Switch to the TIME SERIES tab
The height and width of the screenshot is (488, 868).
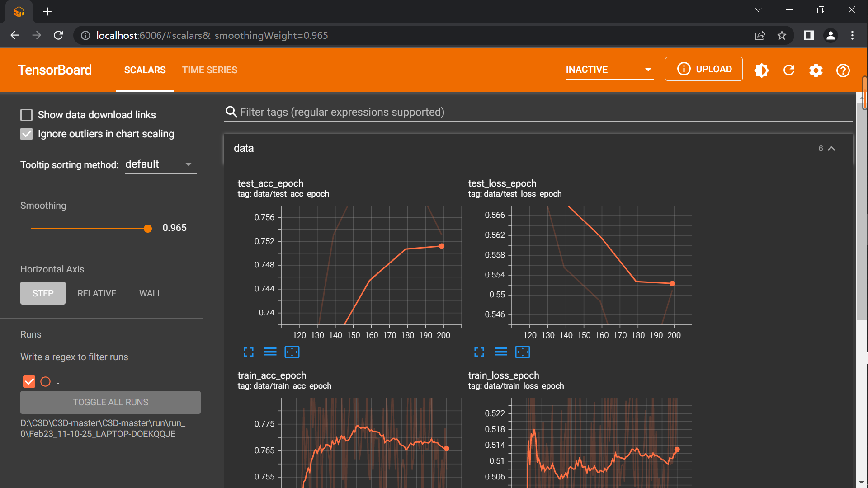pos(209,70)
